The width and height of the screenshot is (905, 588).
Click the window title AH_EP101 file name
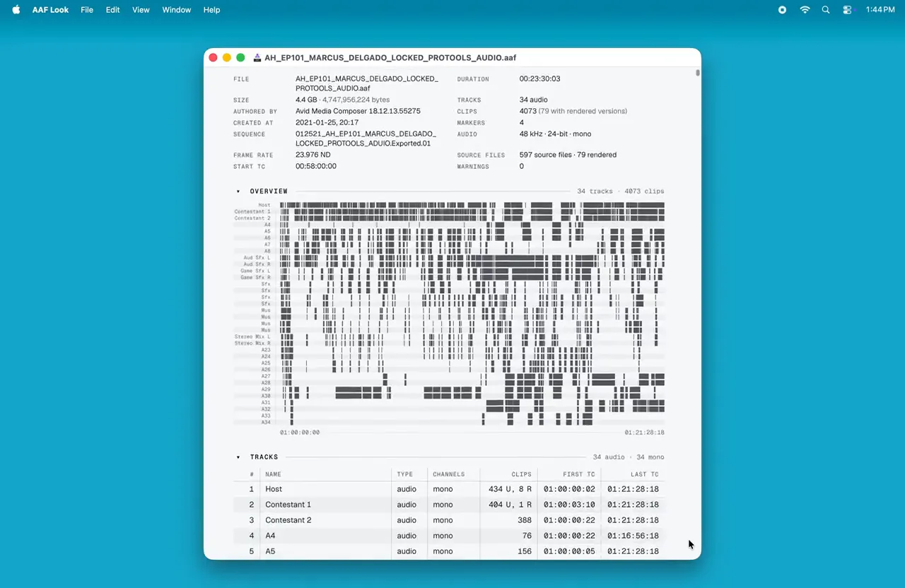[x=390, y=57]
